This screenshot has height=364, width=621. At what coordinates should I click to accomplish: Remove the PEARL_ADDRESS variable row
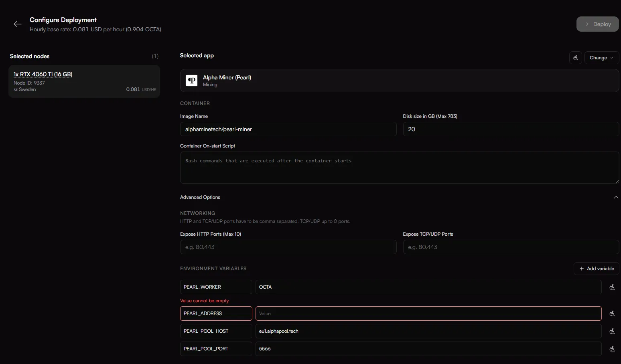pyautogui.click(x=612, y=313)
